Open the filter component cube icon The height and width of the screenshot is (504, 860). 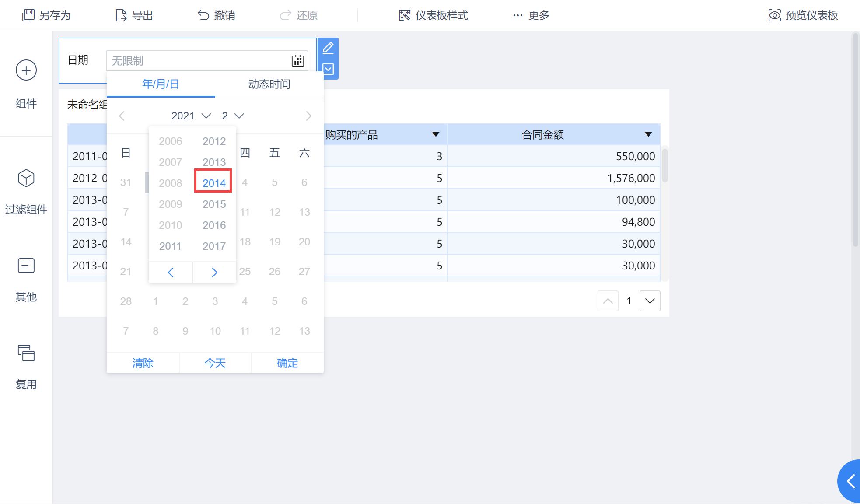click(26, 178)
